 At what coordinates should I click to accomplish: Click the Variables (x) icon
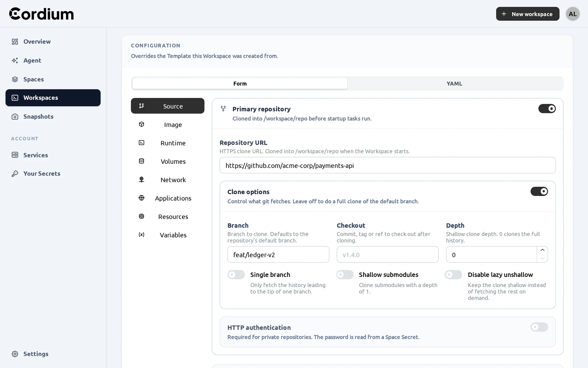tap(141, 235)
